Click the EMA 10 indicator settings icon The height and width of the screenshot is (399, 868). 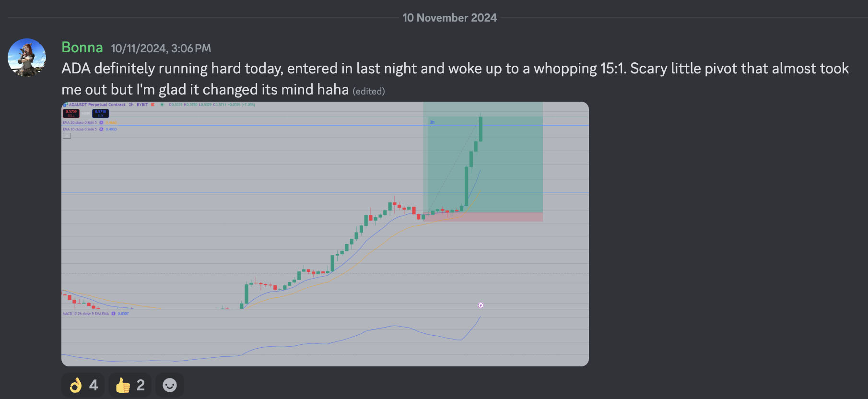pos(101,129)
